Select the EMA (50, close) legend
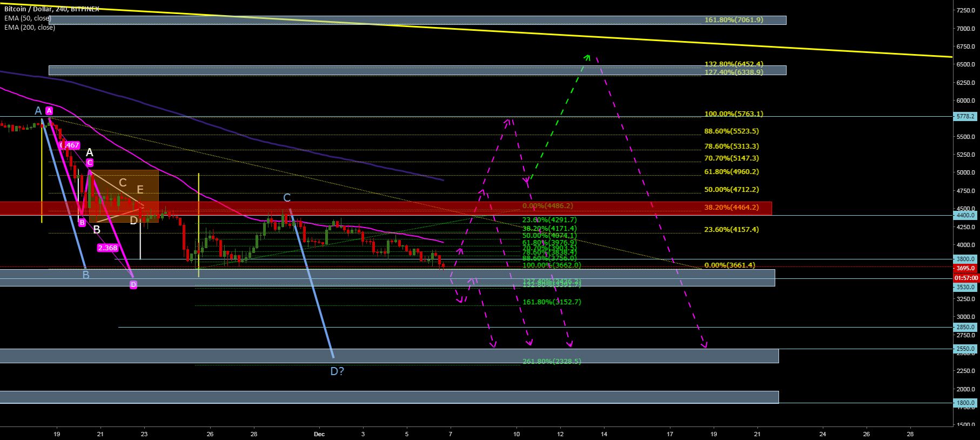Screen dimensions: 980x440 [28, 18]
